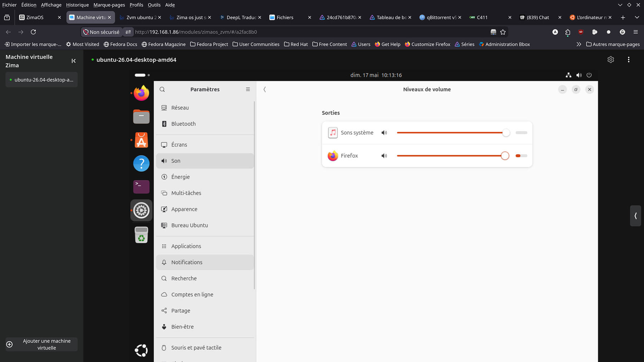
Task: Switch to the ZimaOS browser tab
Action: pos(40,17)
